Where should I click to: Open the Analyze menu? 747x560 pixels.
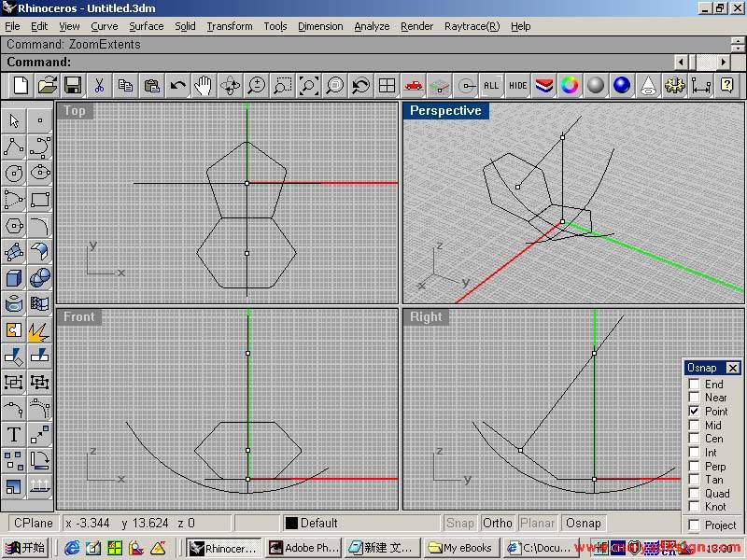(371, 26)
